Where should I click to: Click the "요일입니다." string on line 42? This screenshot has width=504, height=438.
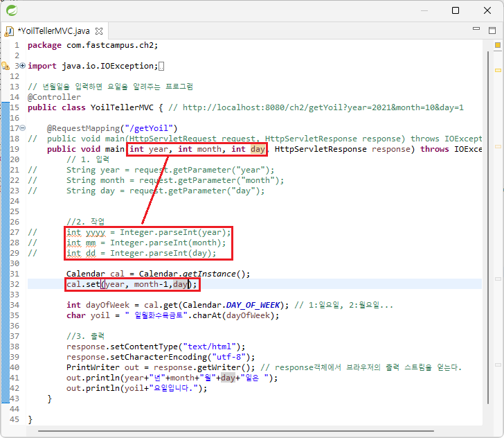coord(173,388)
